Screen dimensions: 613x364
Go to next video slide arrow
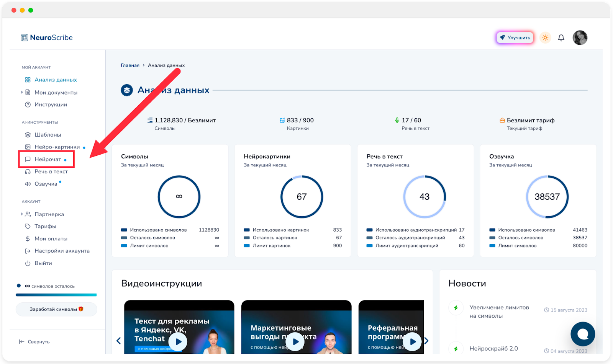click(x=426, y=341)
